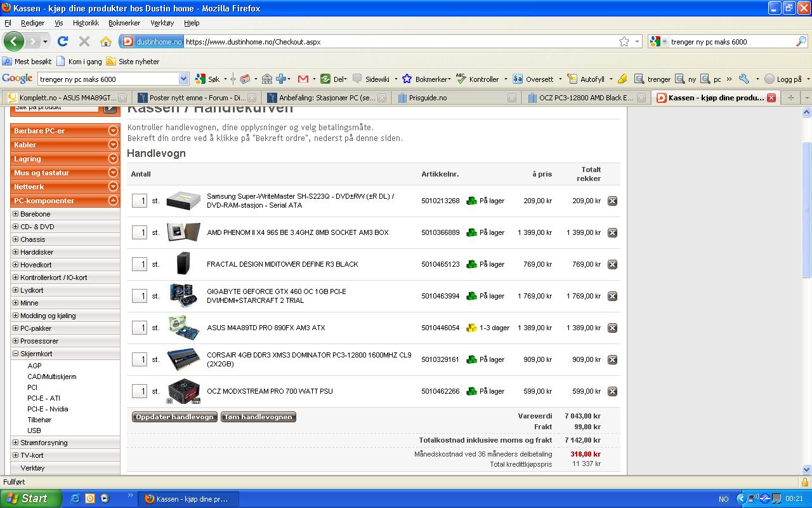Click the search magnifier in search box
The height and width of the screenshot is (508, 812).
[x=801, y=42]
